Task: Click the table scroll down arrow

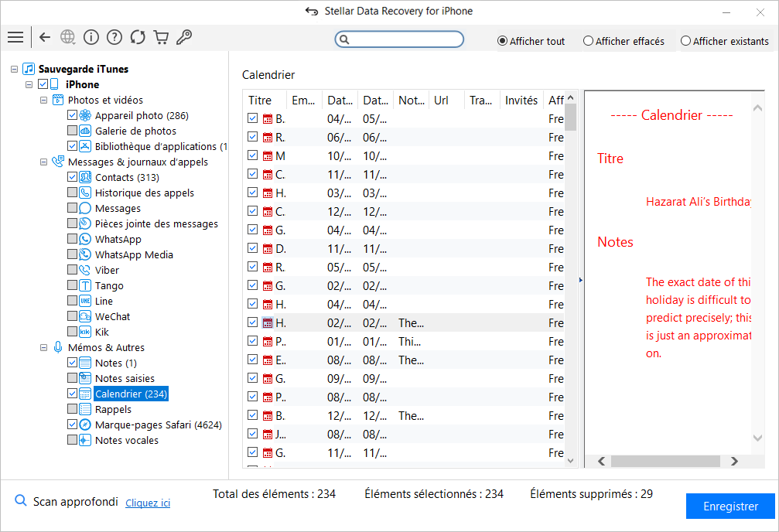Action: coord(570,461)
